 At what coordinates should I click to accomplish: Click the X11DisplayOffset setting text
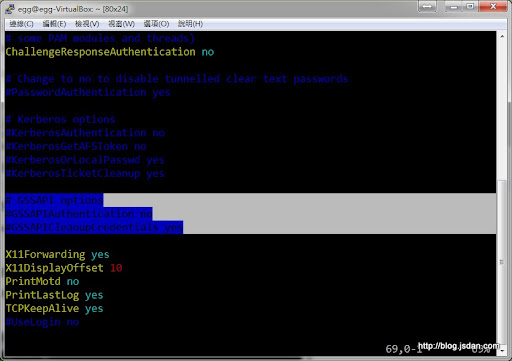54,268
